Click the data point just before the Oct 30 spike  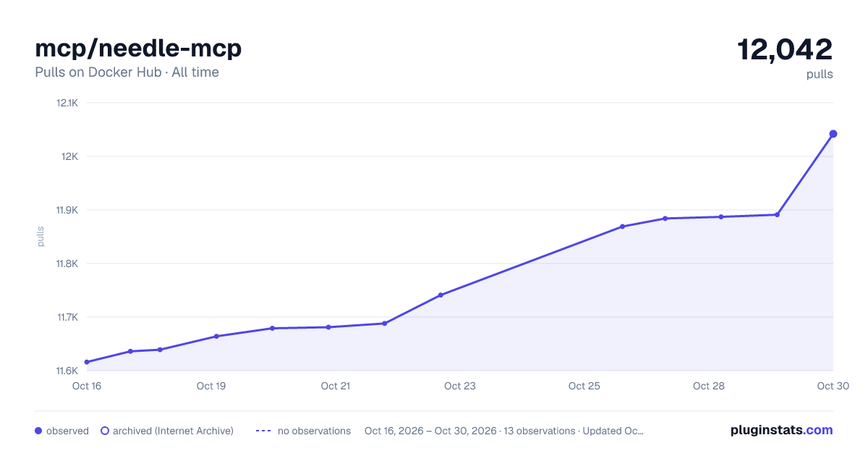pos(777,214)
